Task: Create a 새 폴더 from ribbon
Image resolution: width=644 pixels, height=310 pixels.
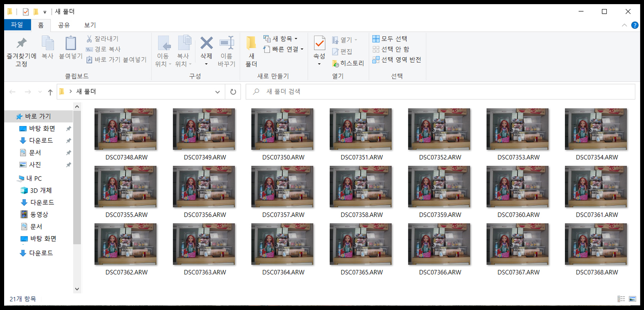Action: (251, 52)
